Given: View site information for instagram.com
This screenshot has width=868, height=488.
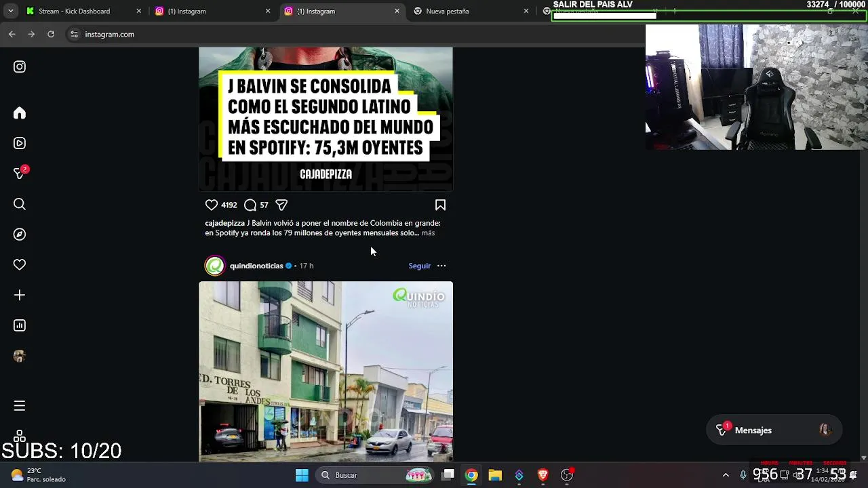Looking at the screenshot, I should click(x=74, y=34).
